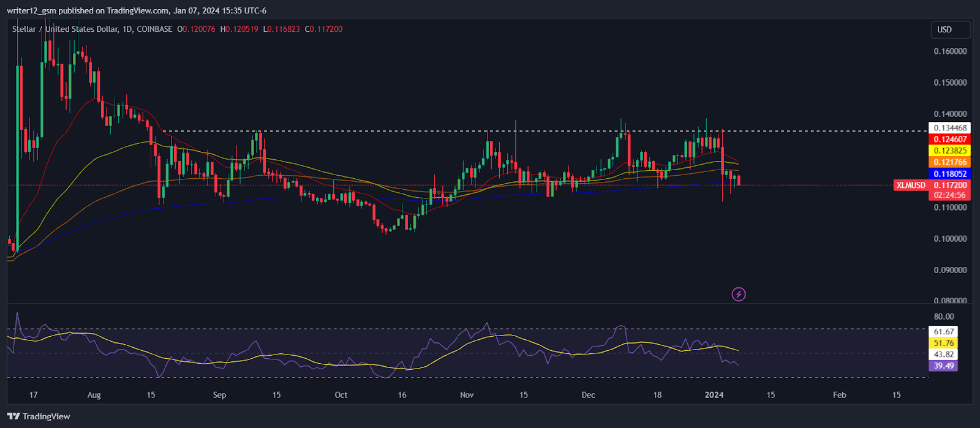Click the 18 date label on time axis

[657, 395]
